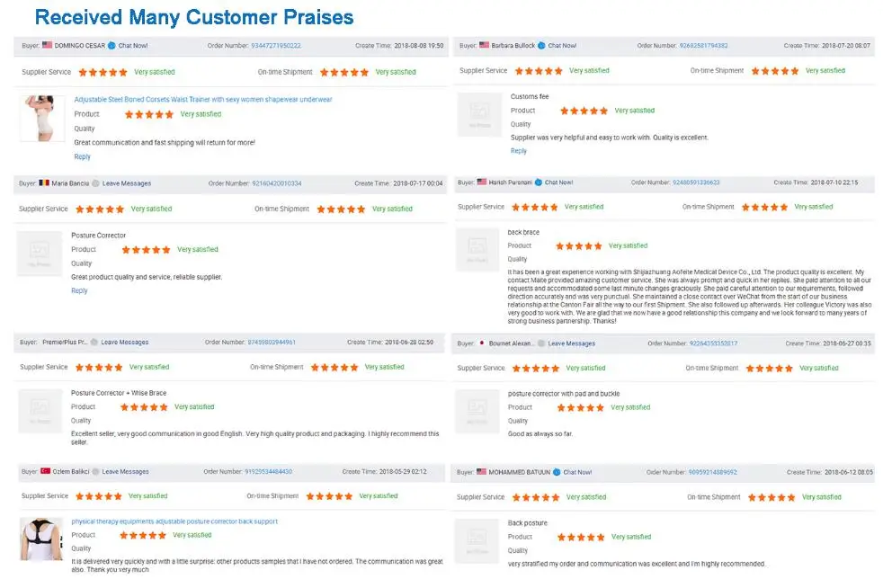Click Reply under the Customs fee review
The image size is (883, 588).
click(x=519, y=151)
